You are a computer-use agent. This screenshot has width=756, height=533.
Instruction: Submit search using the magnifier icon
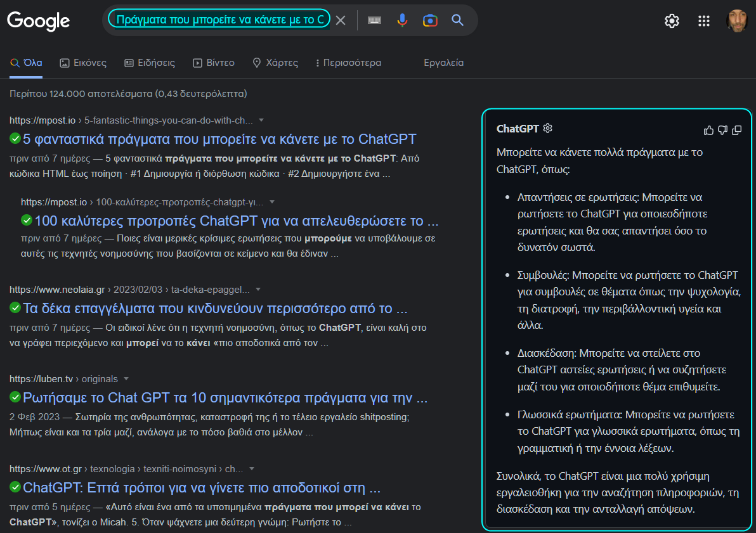pos(457,20)
